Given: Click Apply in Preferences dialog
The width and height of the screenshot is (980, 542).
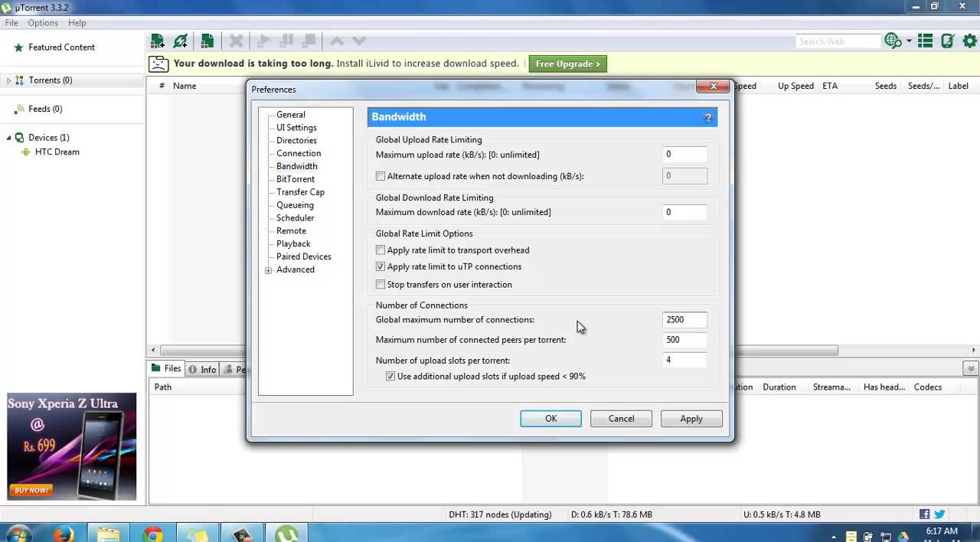Looking at the screenshot, I should pyautogui.click(x=691, y=419).
